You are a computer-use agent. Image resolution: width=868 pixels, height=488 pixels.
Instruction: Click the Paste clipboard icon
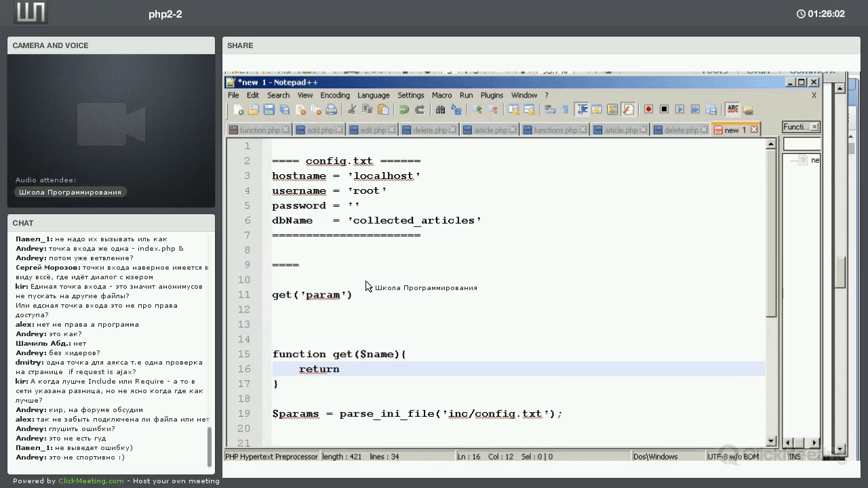coord(383,110)
